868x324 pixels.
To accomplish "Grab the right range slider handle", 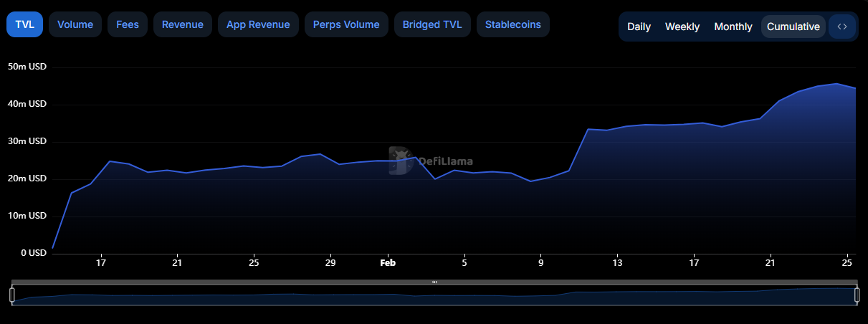I will (857, 295).
